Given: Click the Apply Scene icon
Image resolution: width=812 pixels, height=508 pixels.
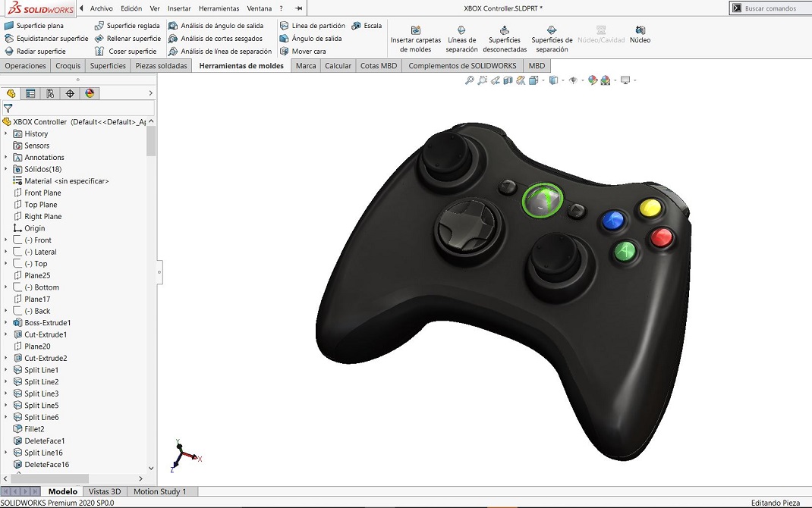Looking at the screenshot, I should pyautogui.click(x=605, y=80).
